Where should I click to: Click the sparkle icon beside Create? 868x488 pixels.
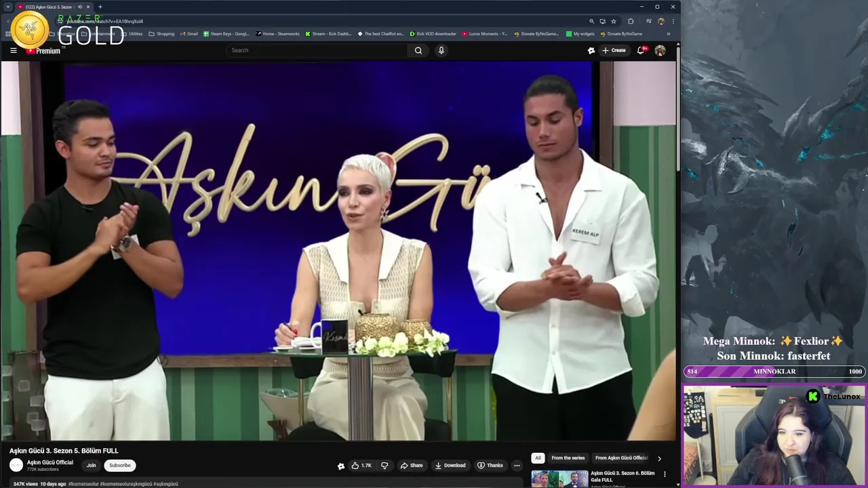tap(591, 50)
